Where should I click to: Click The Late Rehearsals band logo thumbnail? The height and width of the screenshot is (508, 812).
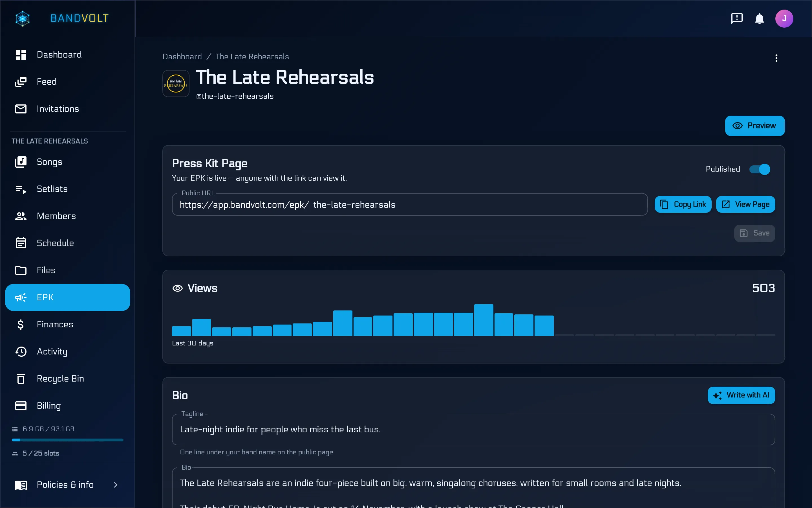point(176,83)
